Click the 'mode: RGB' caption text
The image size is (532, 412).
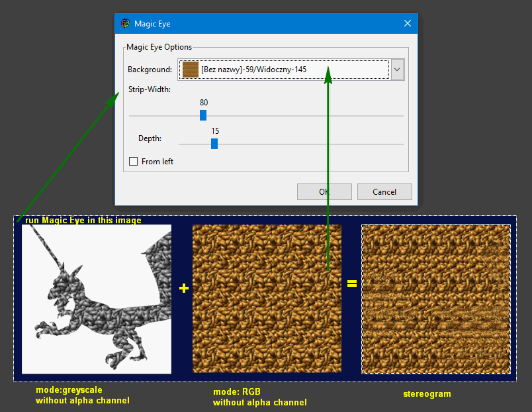(x=237, y=391)
